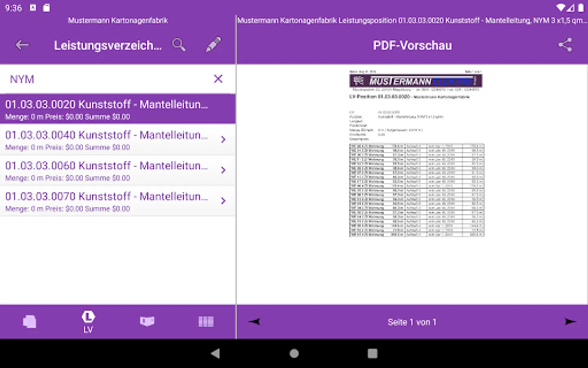Tap the battery status bar icon
Screen dimensions: 588x368
tap(581, 8)
